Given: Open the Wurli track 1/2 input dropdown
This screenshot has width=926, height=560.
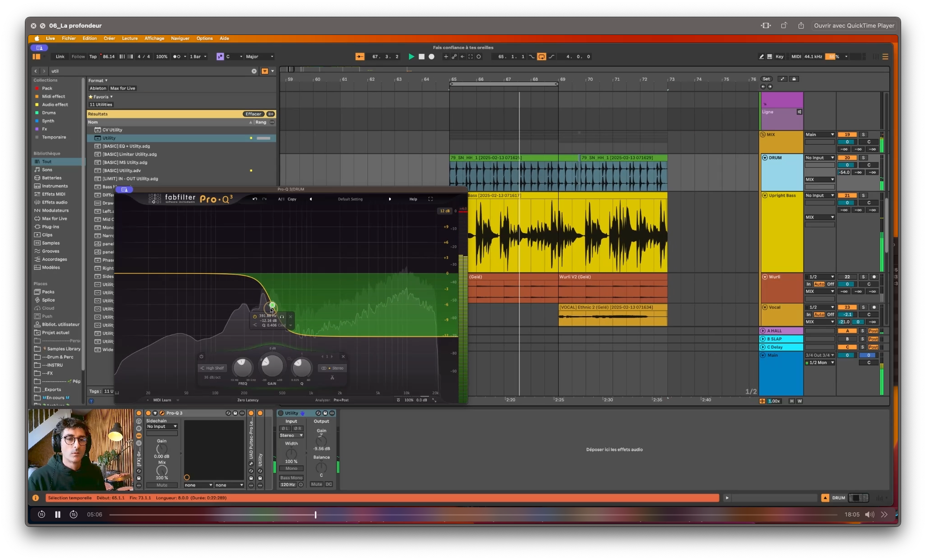Looking at the screenshot, I should (819, 277).
